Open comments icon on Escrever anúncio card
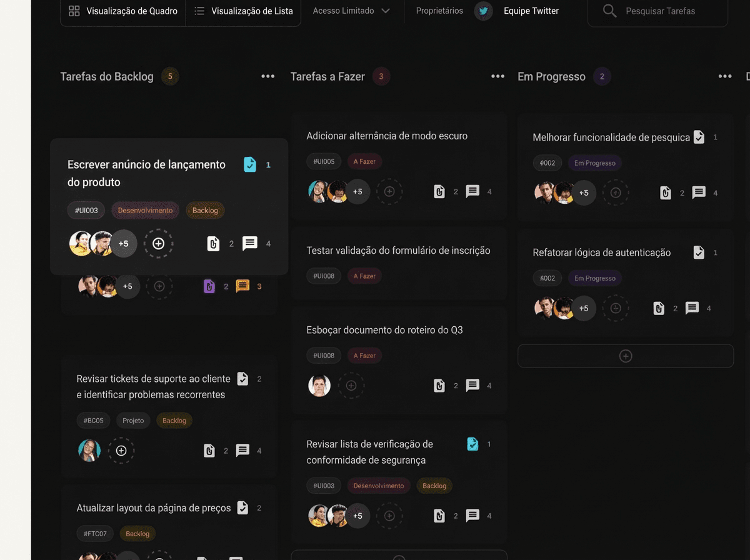 (249, 244)
